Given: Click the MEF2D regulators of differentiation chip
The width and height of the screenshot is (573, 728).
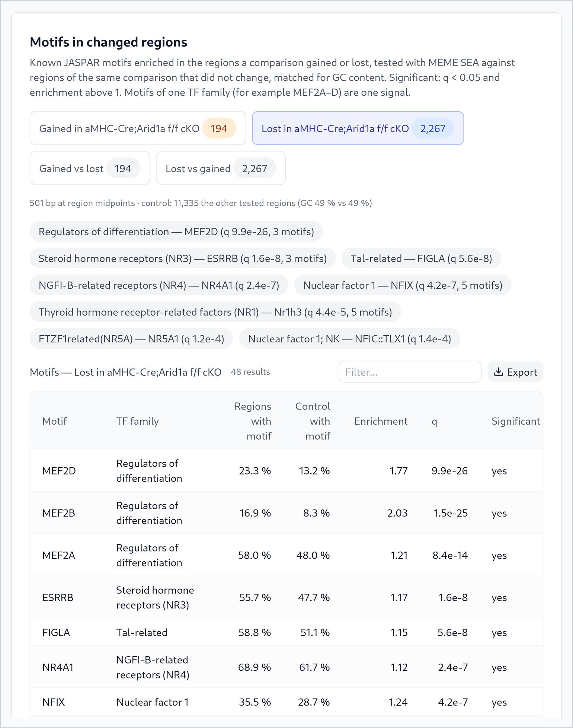Looking at the screenshot, I should (x=176, y=232).
